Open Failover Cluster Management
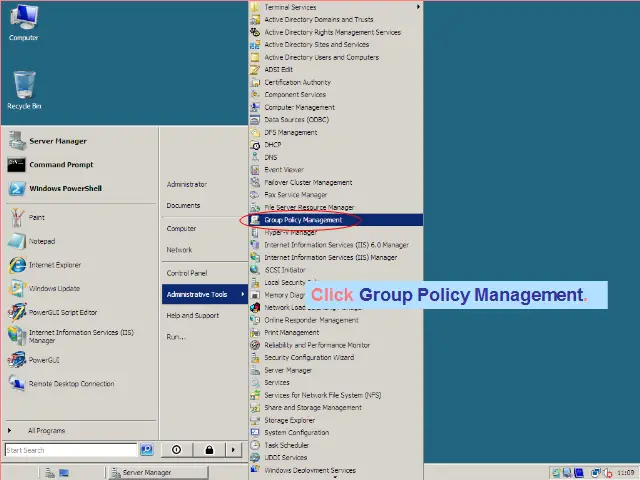640x480 pixels. click(x=336, y=182)
